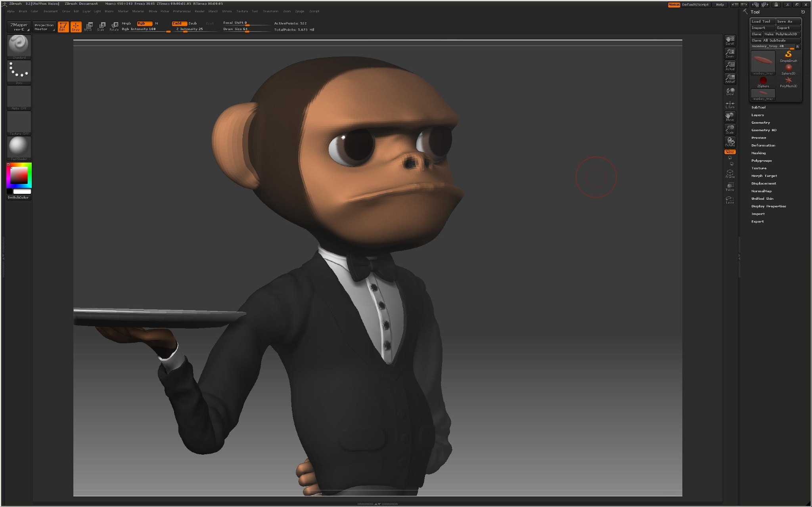Enable Transp mode on right shelf

tap(730, 189)
